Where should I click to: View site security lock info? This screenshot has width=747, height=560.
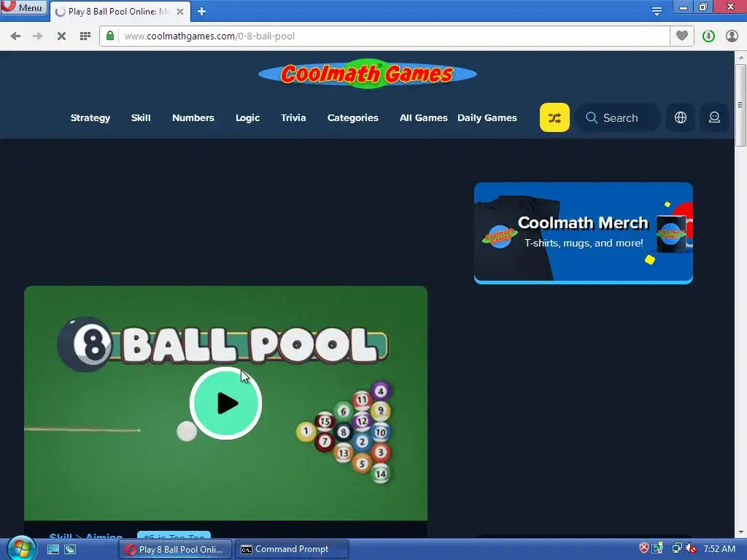point(110,36)
